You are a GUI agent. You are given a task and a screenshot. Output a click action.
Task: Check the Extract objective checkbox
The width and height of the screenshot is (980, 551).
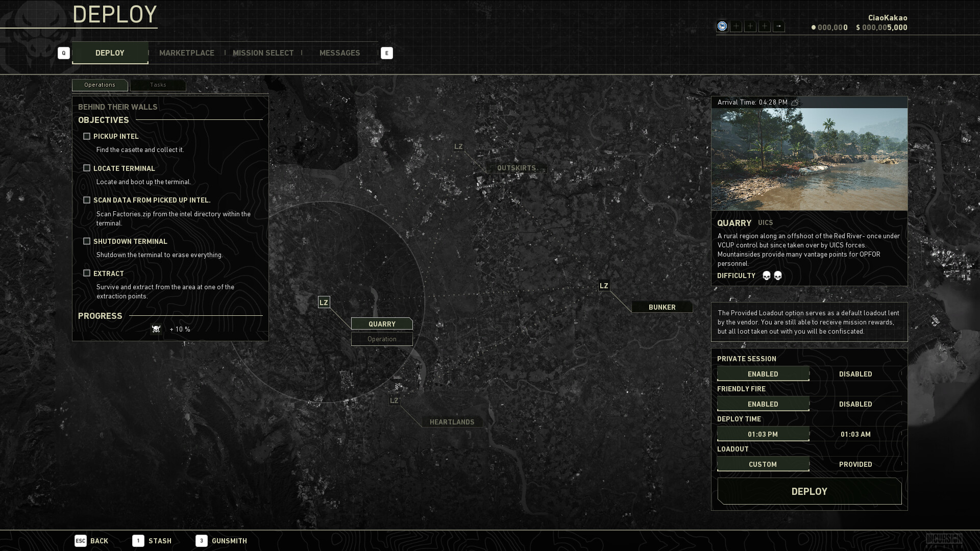point(87,273)
